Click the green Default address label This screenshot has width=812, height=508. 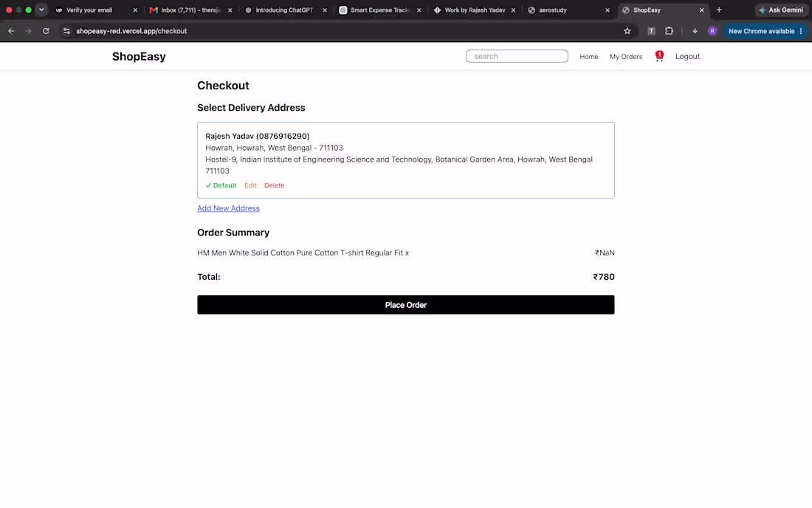click(221, 185)
